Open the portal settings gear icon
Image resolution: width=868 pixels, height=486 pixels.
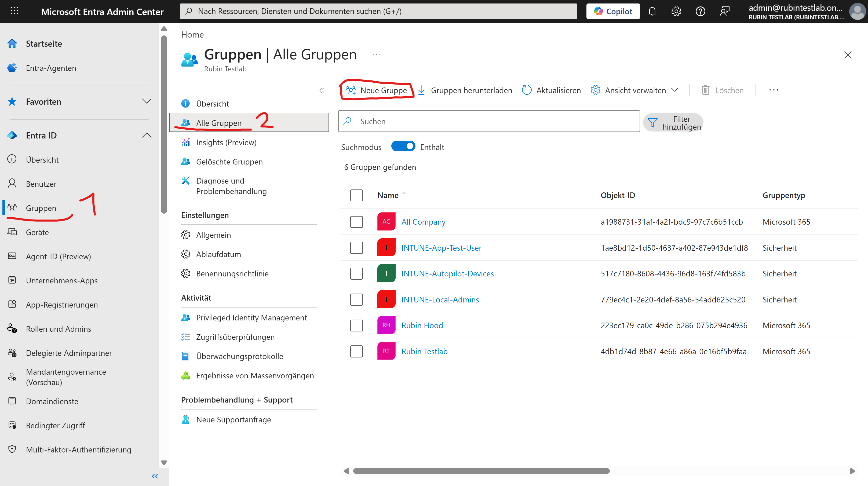click(676, 12)
